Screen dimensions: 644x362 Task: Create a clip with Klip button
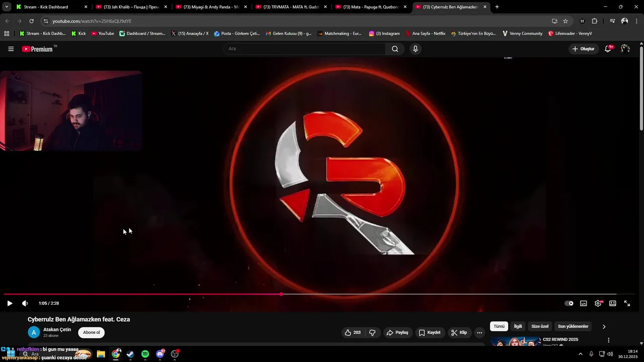click(459, 332)
